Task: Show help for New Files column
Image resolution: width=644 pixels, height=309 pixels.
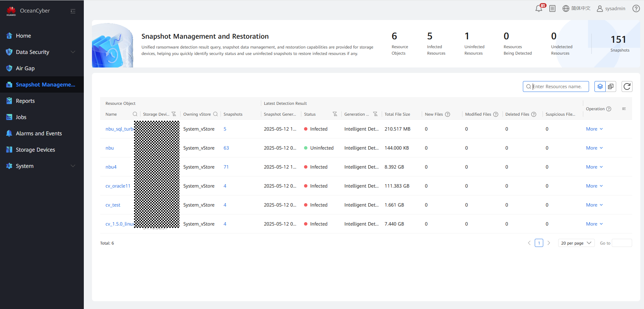Action: pos(448,114)
